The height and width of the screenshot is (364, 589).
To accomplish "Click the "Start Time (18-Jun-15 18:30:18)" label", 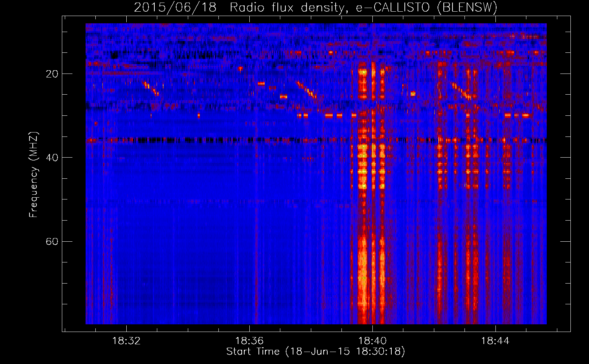I will click(316, 352).
